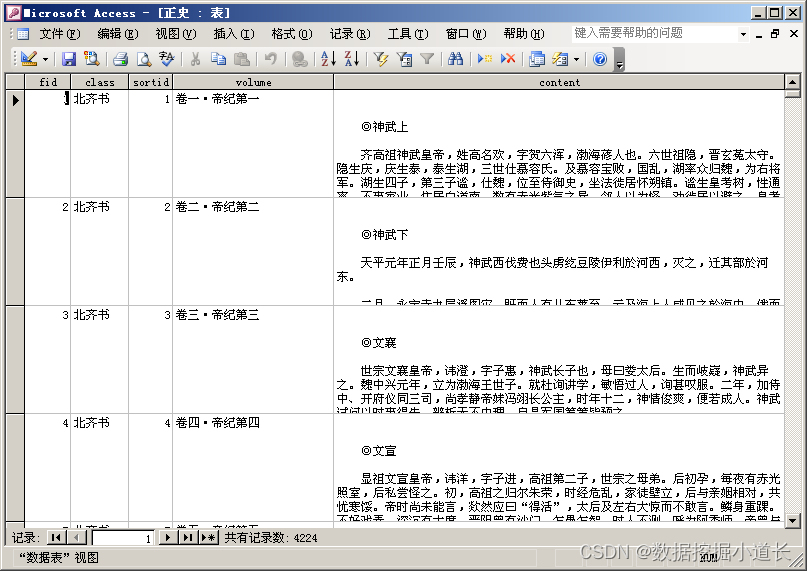Copy selection using the Copy icon

click(x=218, y=59)
